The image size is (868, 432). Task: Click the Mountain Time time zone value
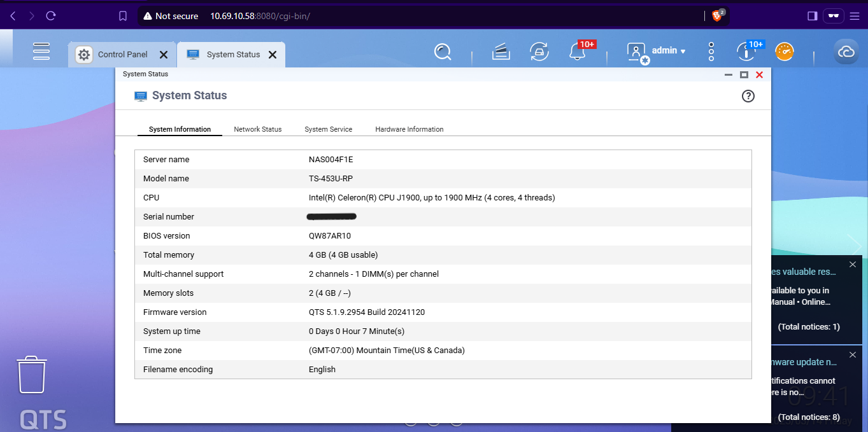tap(387, 351)
